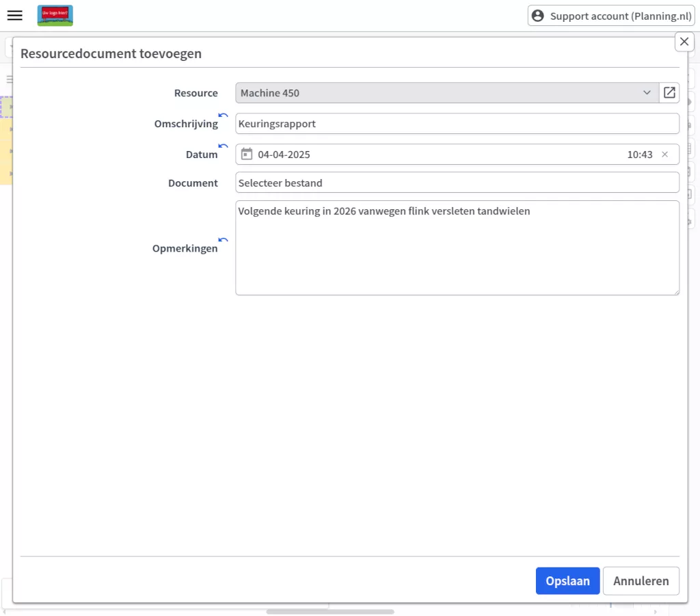Viewport: 700px width, 616px height.
Task: Open Machine 450 resource in new window
Action: click(x=669, y=93)
